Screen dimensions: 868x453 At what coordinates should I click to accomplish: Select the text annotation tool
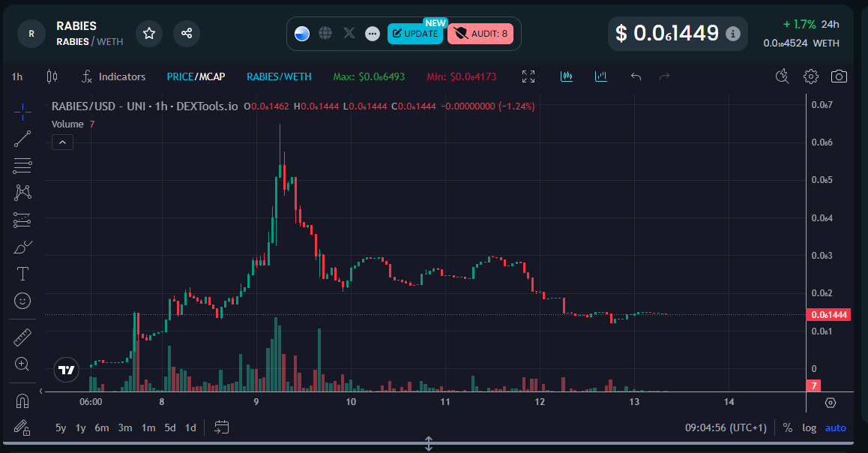[22, 274]
